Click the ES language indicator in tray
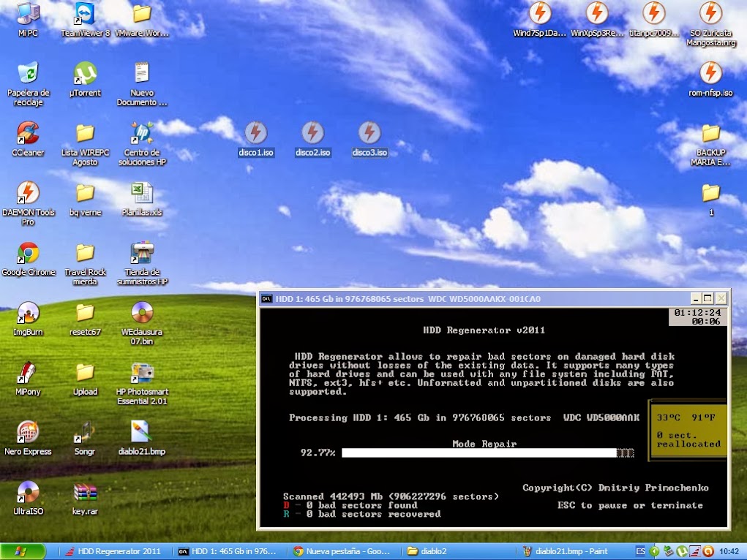Viewport: 747px width, 560px height. click(x=641, y=551)
